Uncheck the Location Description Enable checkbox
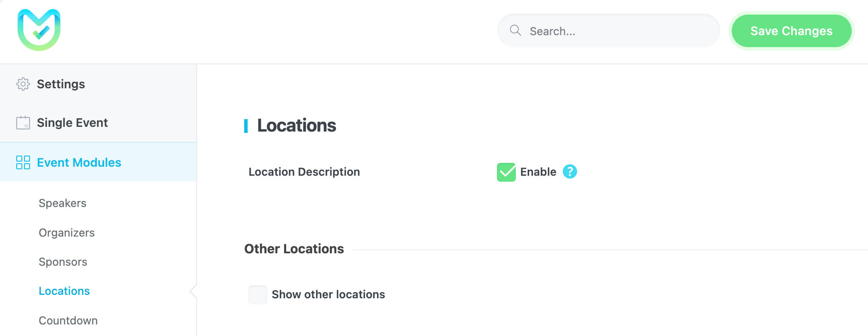 coord(506,172)
